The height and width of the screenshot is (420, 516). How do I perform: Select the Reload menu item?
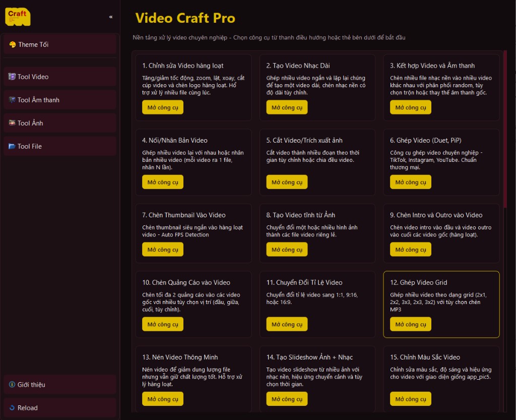click(x=60, y=408)
